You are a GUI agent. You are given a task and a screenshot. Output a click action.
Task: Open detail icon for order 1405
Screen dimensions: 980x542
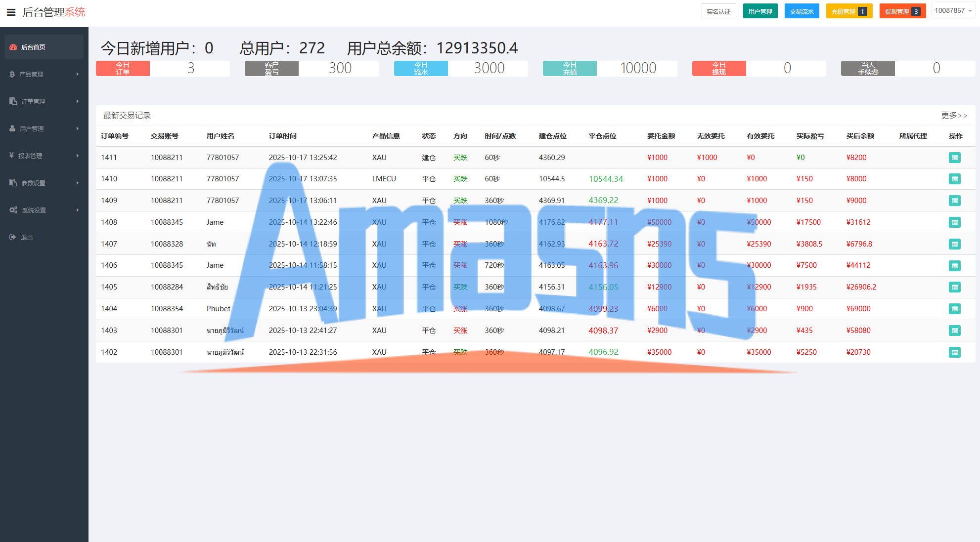954,287
